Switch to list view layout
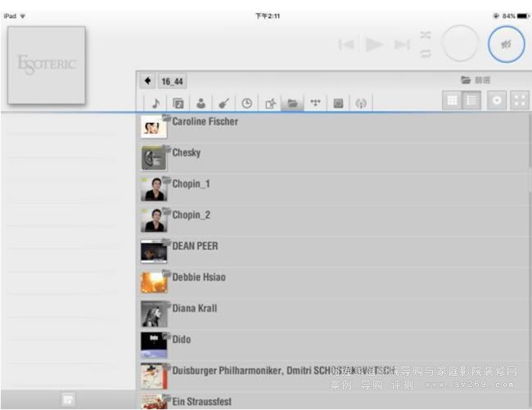This screenshot has height=410, width=532. (x=471, y=101)
